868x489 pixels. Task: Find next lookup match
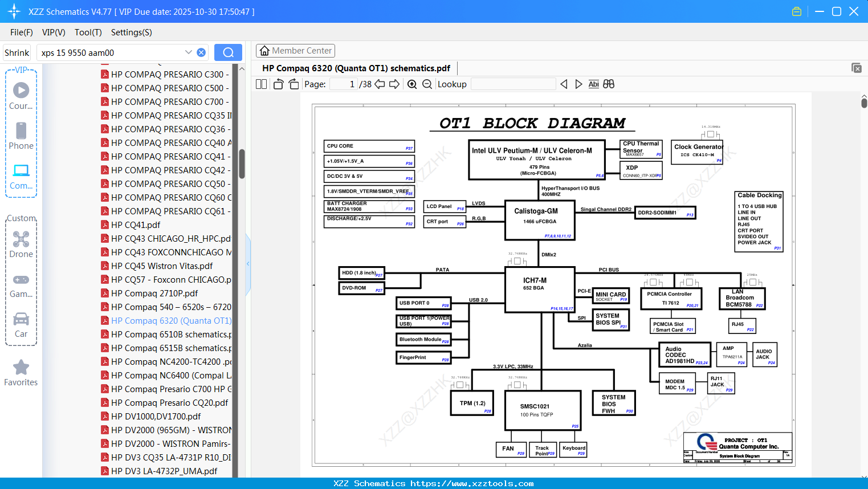(578, 84)
